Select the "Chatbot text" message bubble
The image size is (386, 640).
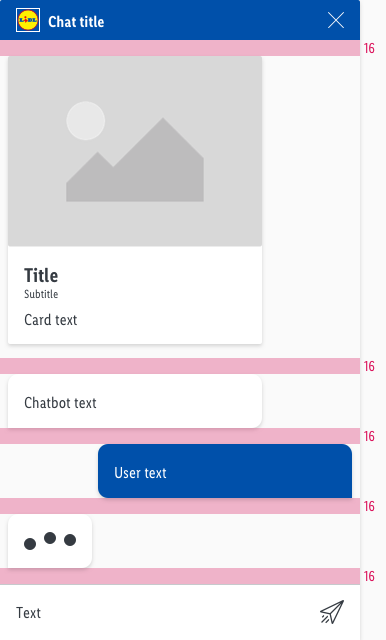click(135, 402)
